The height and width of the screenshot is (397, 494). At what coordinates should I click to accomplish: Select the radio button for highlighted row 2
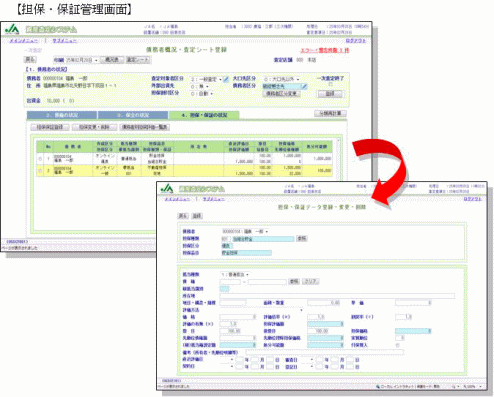pyautogui.click(x=40, y=171)
